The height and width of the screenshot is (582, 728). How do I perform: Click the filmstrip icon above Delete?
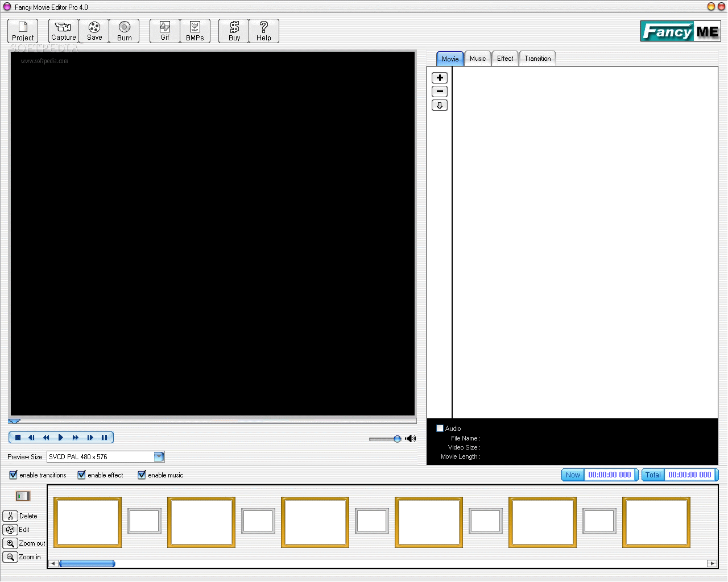[x=23, y=496]
